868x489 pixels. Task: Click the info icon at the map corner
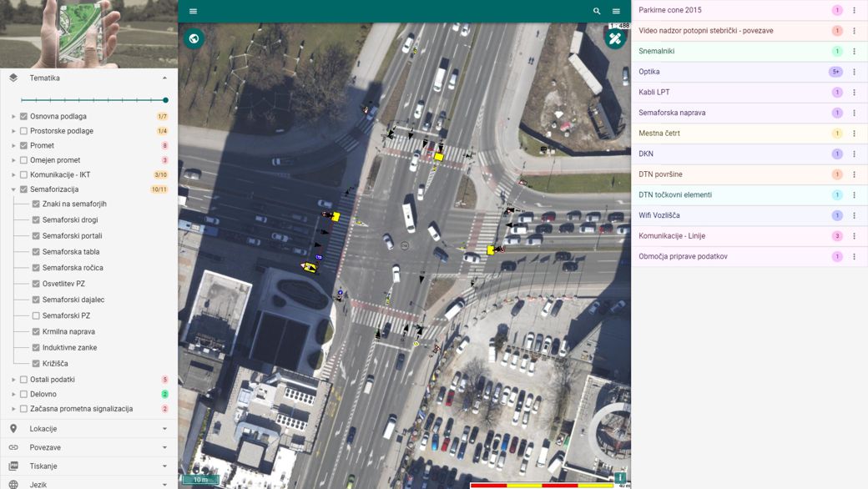pos(620,478)
